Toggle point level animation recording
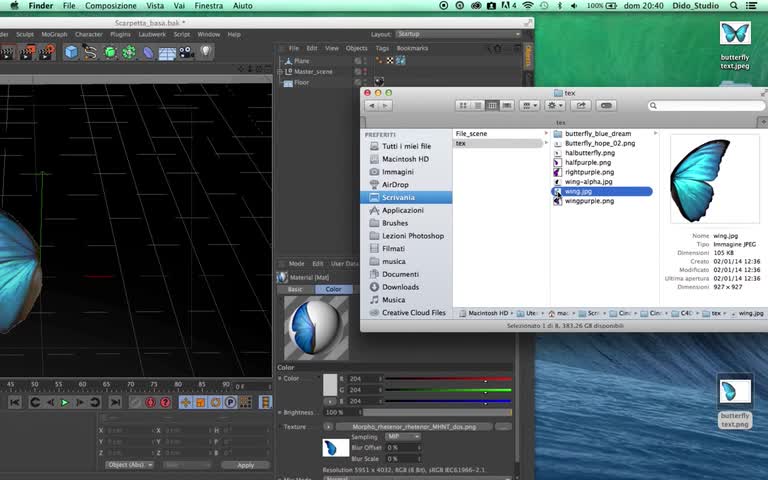This screenshot has width=768, height=480. click(x=245, y=403)
